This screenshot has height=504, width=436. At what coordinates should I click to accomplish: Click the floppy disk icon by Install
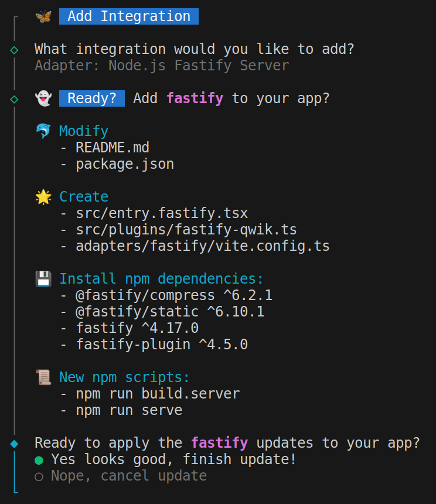pyautogui.click(x=43, y=279)
